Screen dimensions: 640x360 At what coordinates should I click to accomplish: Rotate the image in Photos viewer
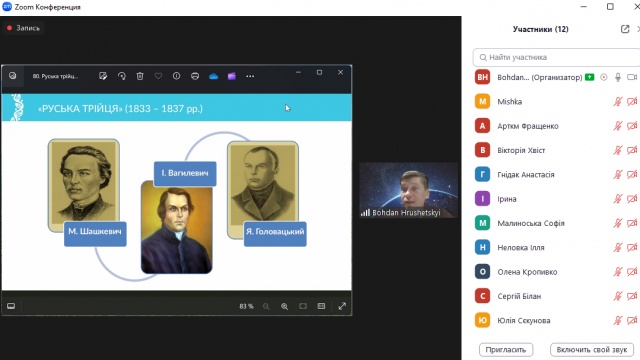click(122, 76)
